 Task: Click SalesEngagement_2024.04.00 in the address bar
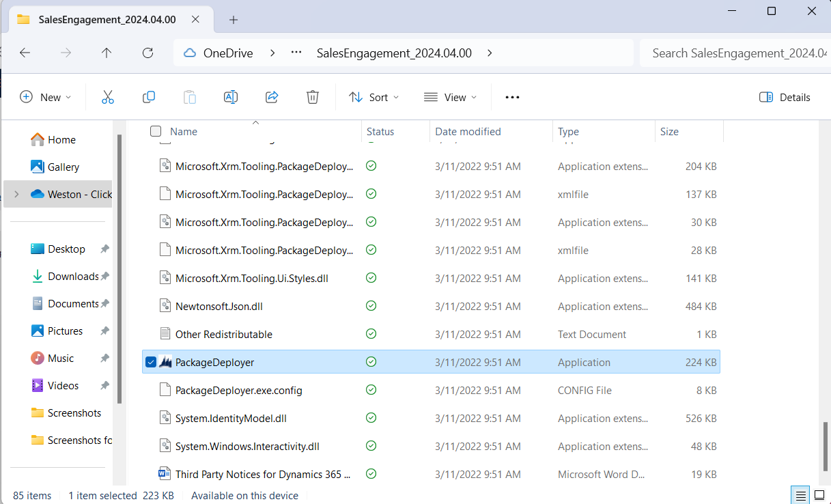coord(394,53)
